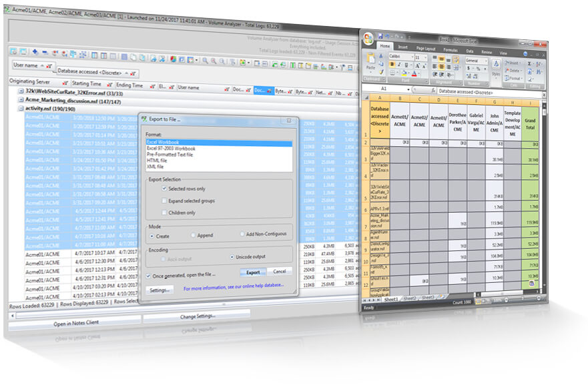Enable the Children only checkbox
Viewport: 588px width, 387px height.
pos(164,212)
